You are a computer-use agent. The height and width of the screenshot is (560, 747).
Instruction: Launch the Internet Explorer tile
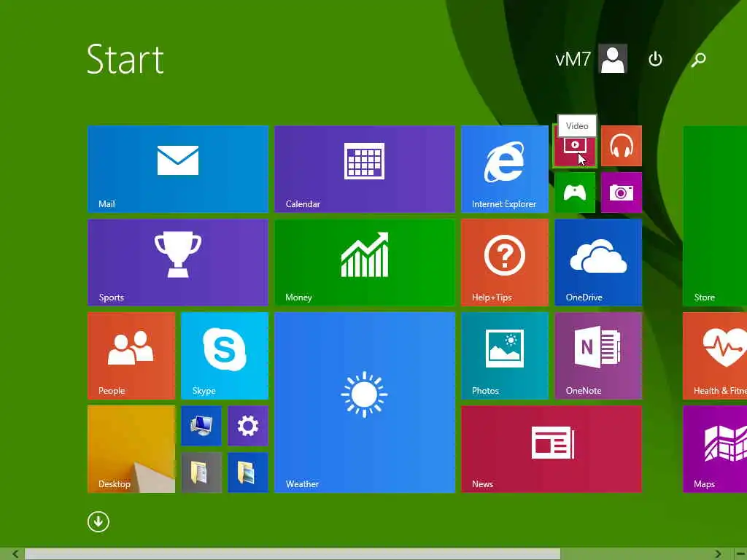click(505, 169)
